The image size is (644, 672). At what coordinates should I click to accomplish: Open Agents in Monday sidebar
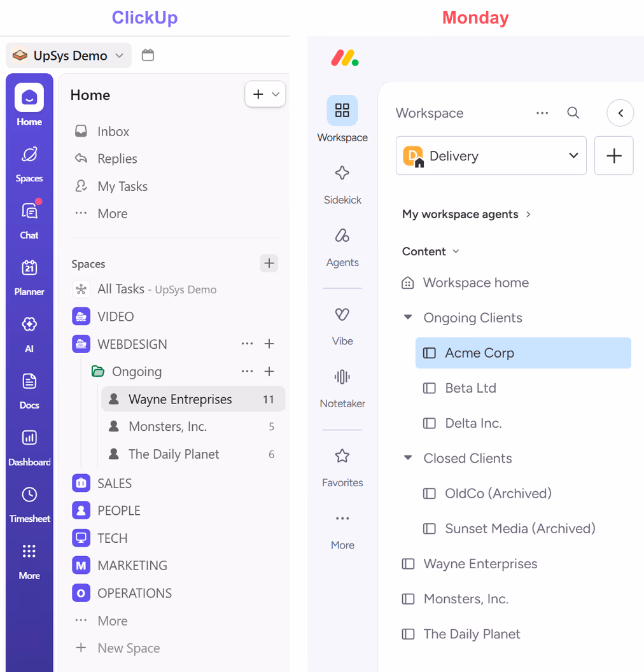click(342, 248)
